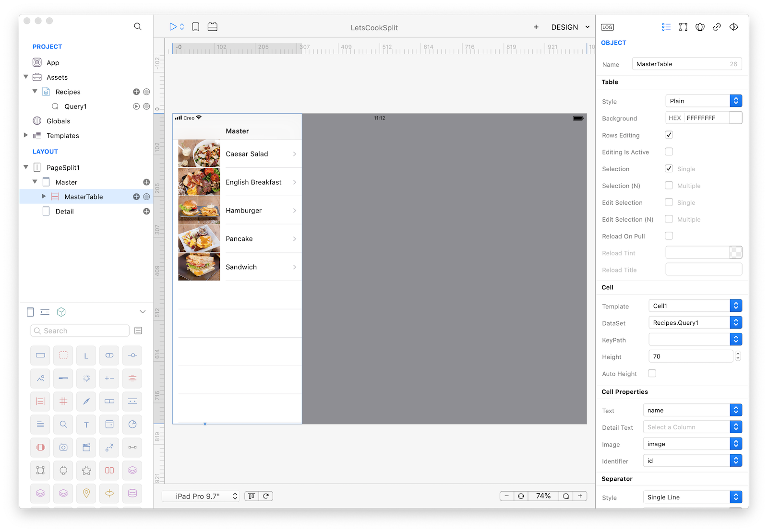Pick the Label control in the library
This screenshot has width=768, height=532.
point(86,355)
